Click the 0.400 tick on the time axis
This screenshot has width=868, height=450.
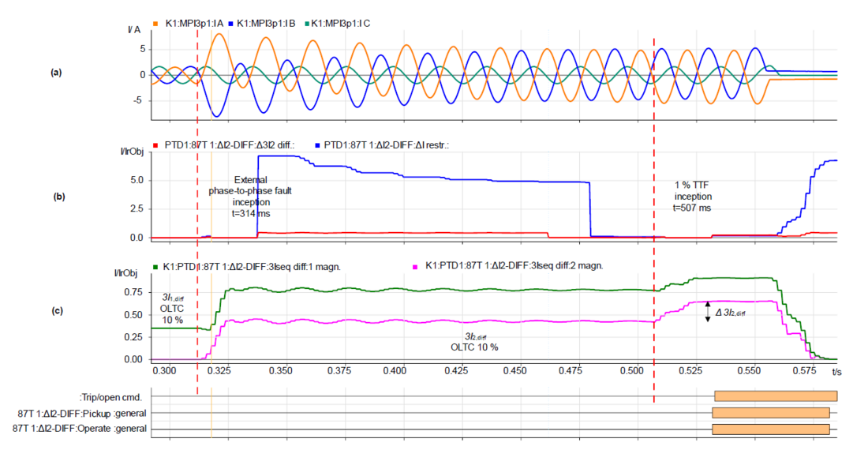click(x=398, y=369)
